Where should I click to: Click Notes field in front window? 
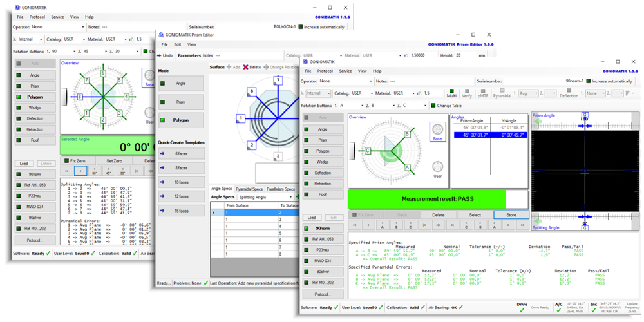(x=431, y=81)
